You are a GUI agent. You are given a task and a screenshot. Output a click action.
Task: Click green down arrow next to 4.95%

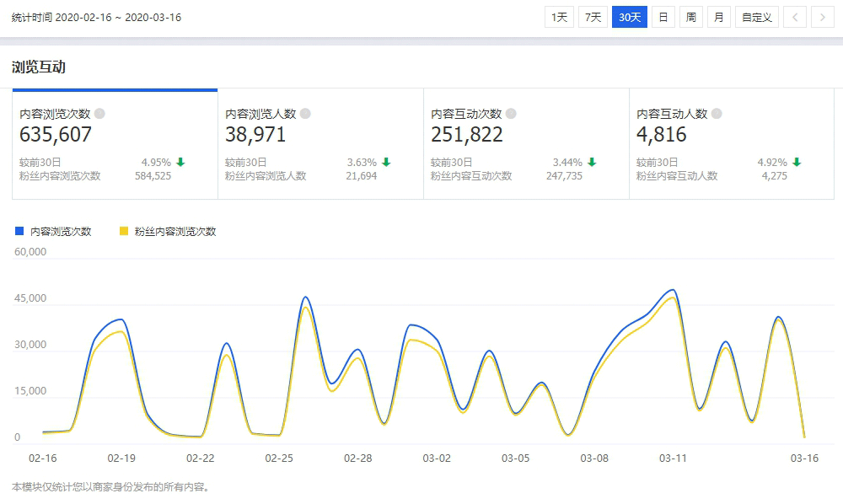coord(180,163)
